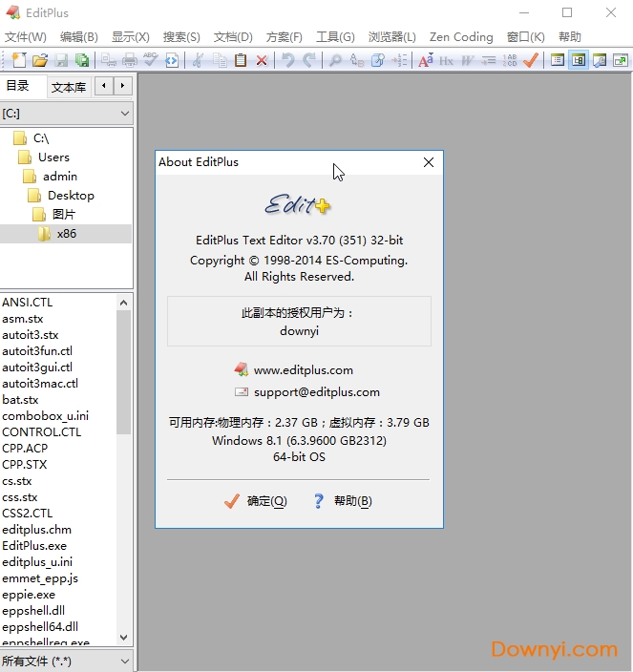633x672 pixels.
Task: Click the Undo arrow icon
Action: pos(288,60)
